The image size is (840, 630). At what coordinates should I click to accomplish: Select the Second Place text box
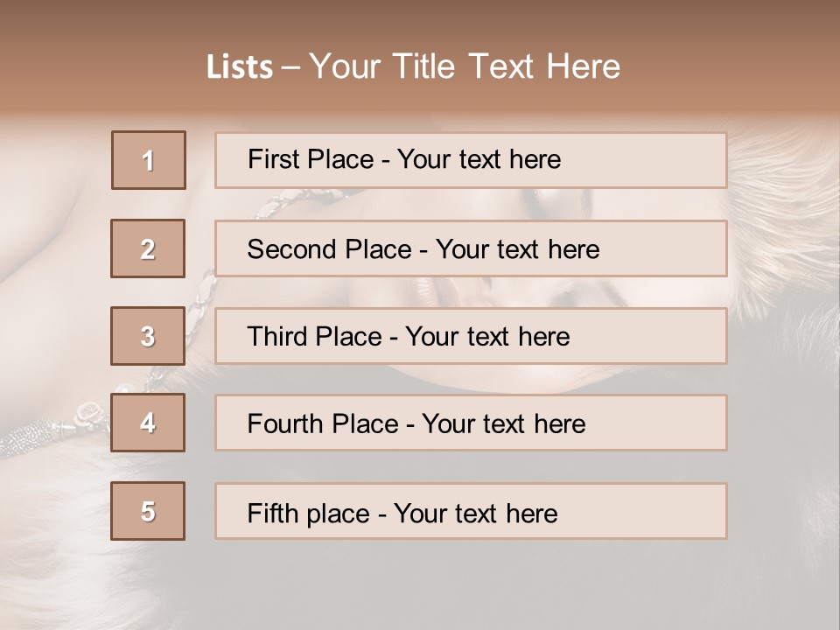pyautogui.click(x=471, y=248)
